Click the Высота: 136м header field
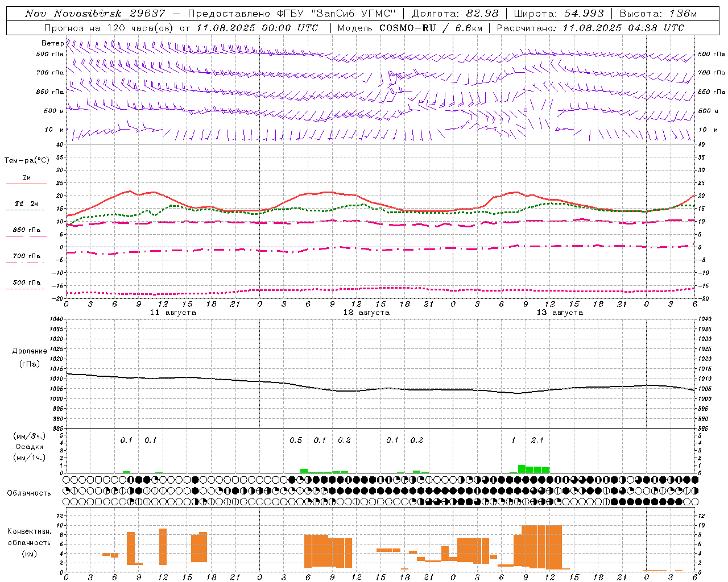Image resolution: width=728 pixels, height=582 pixels. tap(658, 14)
